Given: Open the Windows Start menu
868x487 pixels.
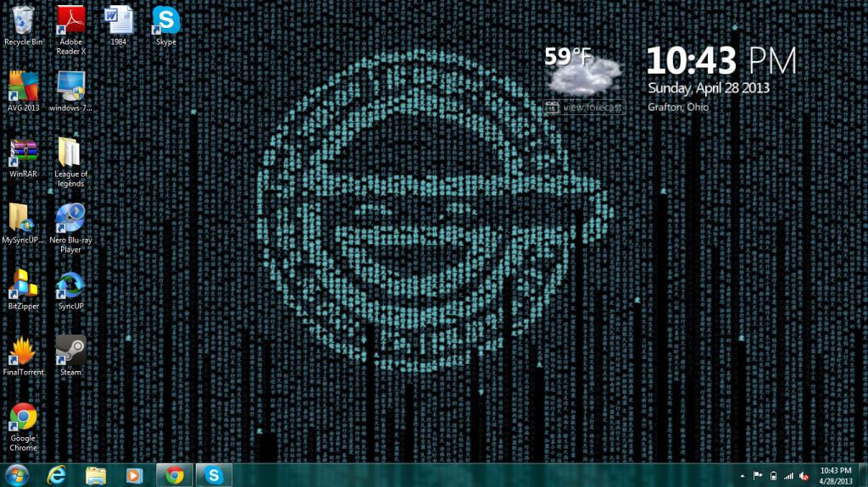Looking at the screenshot, I should click(x=17, y=475).
